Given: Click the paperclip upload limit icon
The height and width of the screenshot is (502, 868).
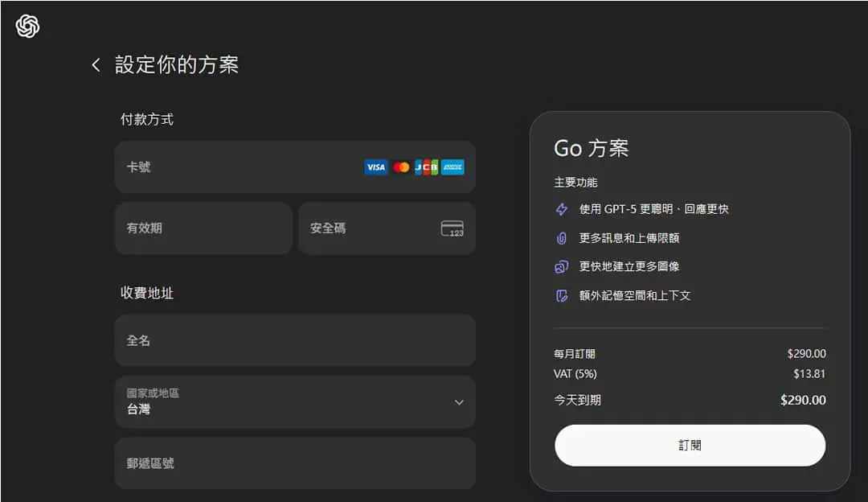Looking at the screenshot, I should [x=561, y=237].
